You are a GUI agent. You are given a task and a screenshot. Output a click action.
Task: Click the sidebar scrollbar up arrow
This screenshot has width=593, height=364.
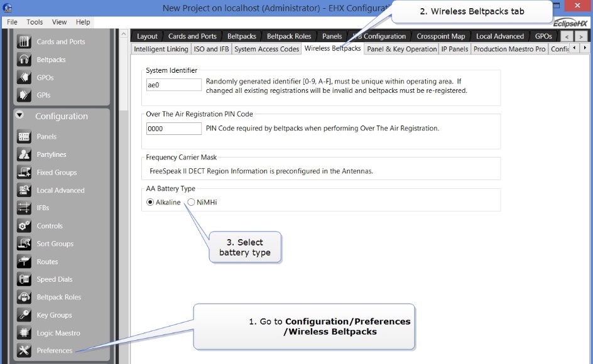pyautogui.click(x=124, y=34)
